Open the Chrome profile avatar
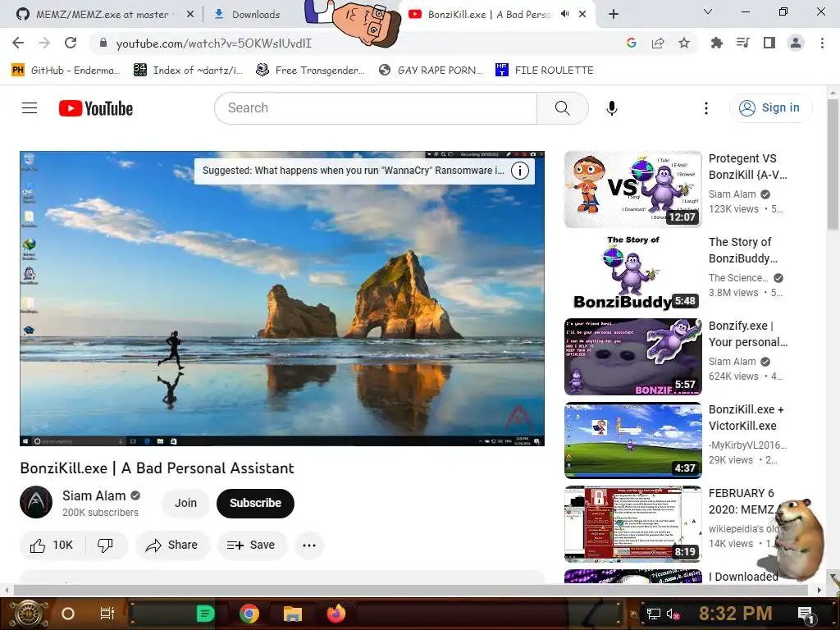 coord(796,43)
